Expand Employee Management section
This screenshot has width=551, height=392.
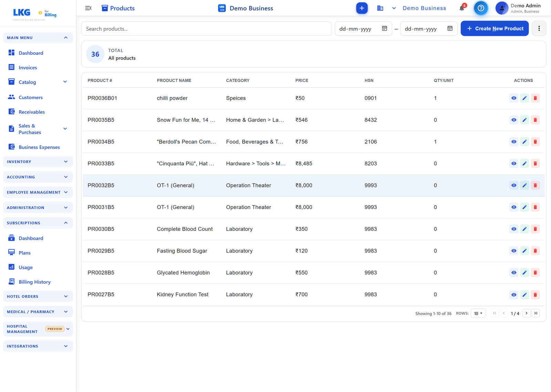point(38,192)
